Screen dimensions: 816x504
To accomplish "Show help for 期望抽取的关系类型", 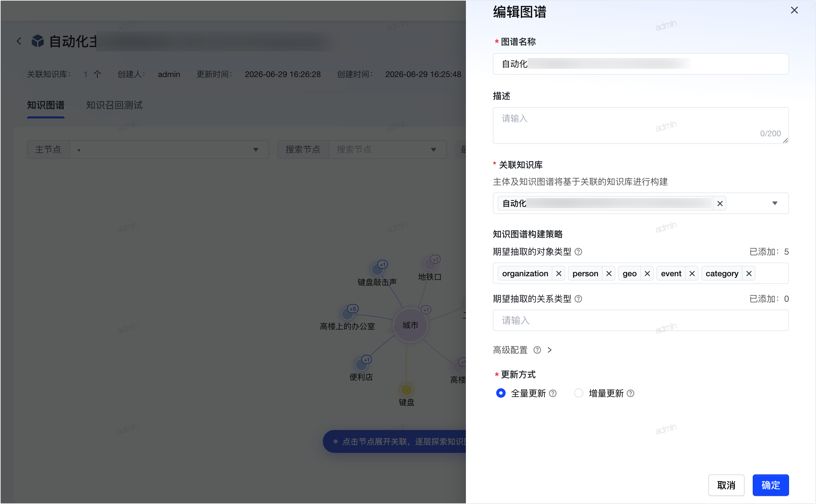I will click(578, 299).
